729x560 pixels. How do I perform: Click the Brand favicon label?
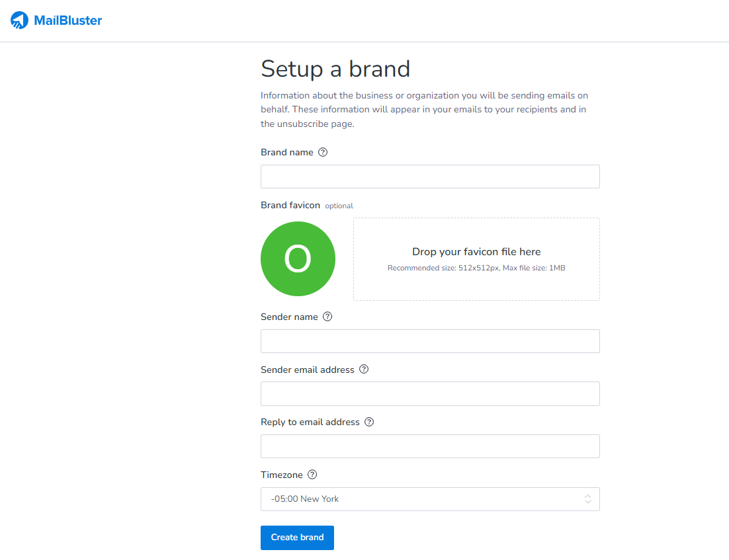[290, 205]
